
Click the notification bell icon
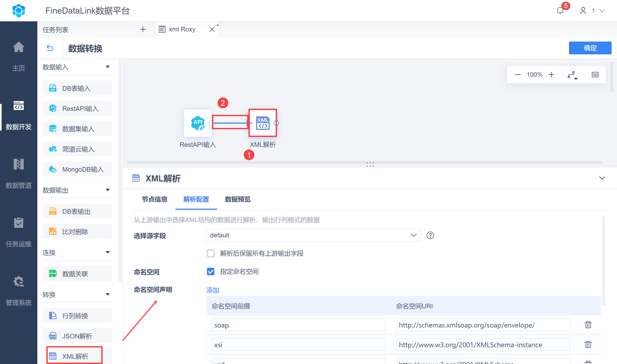coord(560,11)
